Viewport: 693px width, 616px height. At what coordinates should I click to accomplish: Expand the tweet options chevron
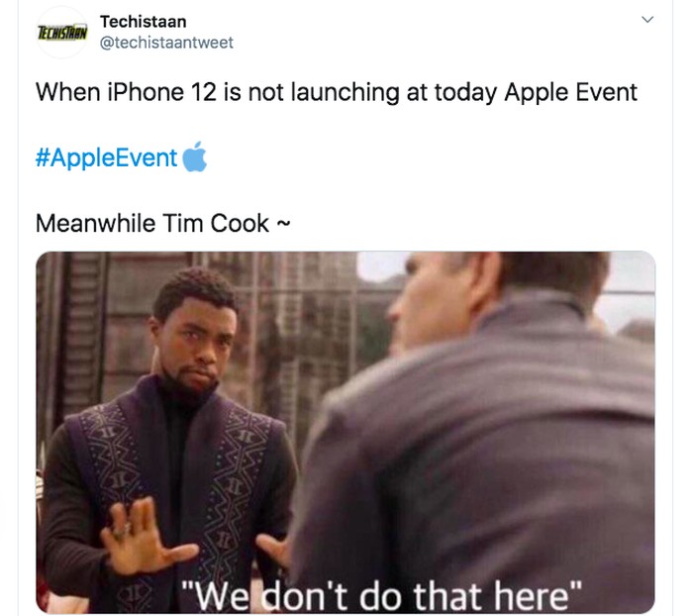(647, 20)
